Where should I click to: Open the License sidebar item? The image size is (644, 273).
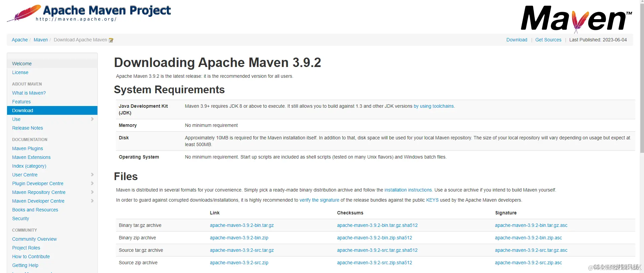(20, 72)
